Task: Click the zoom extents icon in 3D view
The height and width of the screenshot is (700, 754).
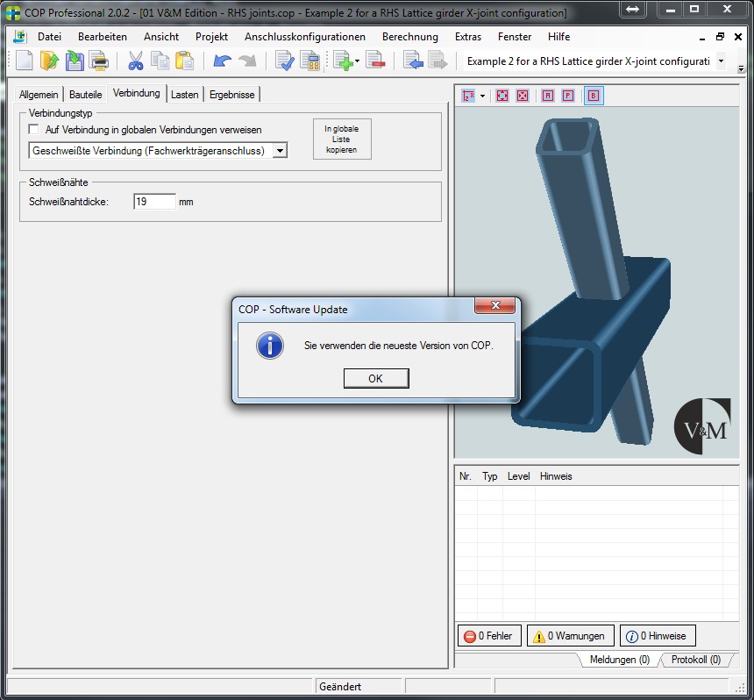Action: [x=502, y=95]
